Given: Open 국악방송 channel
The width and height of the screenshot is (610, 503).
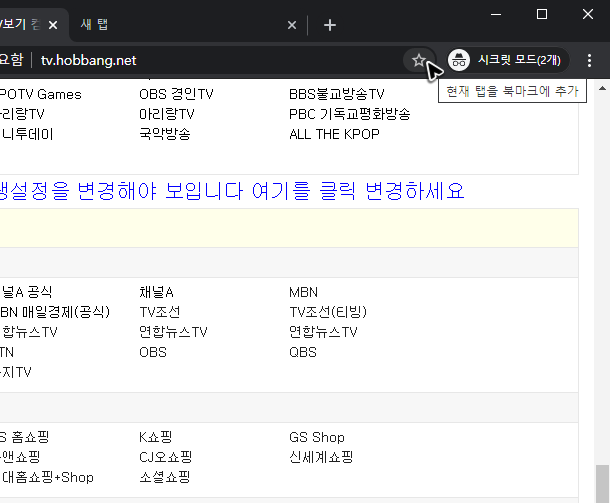Looking at the screenshot, I should tap(165, 134).
